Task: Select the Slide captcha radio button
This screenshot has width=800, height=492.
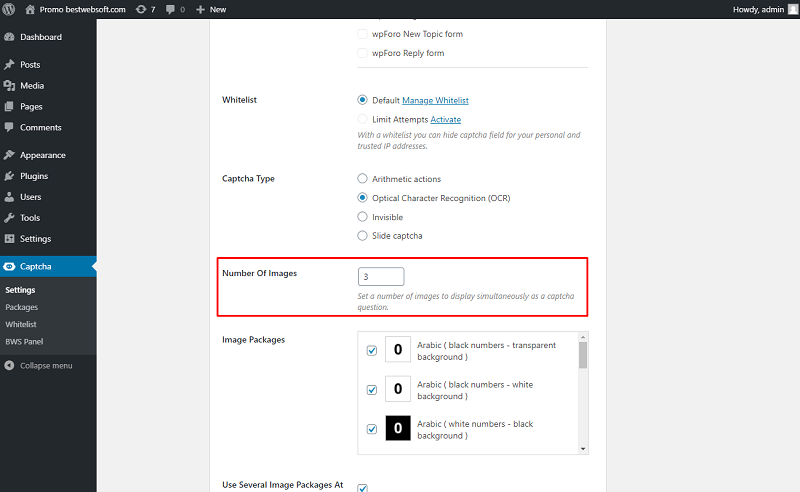Action: pyautogui.click(x=362, y=235)
